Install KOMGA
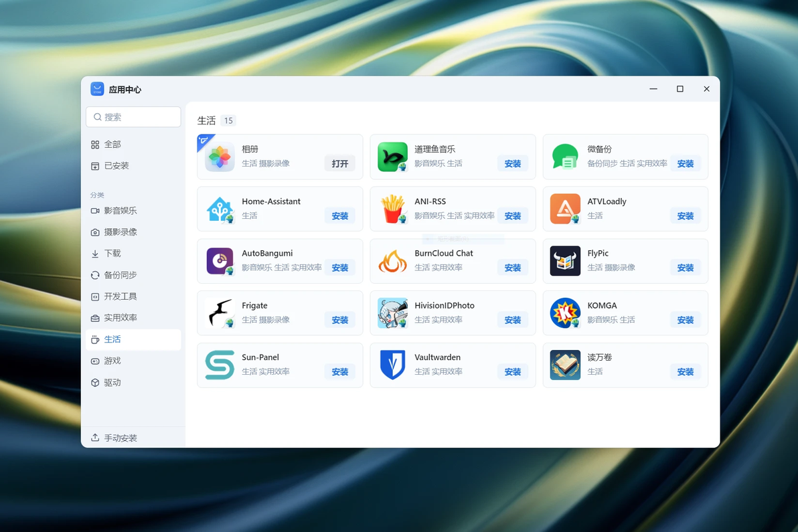Image resolution: width=798 pixels, height=532 pixels. click(685, 320)
